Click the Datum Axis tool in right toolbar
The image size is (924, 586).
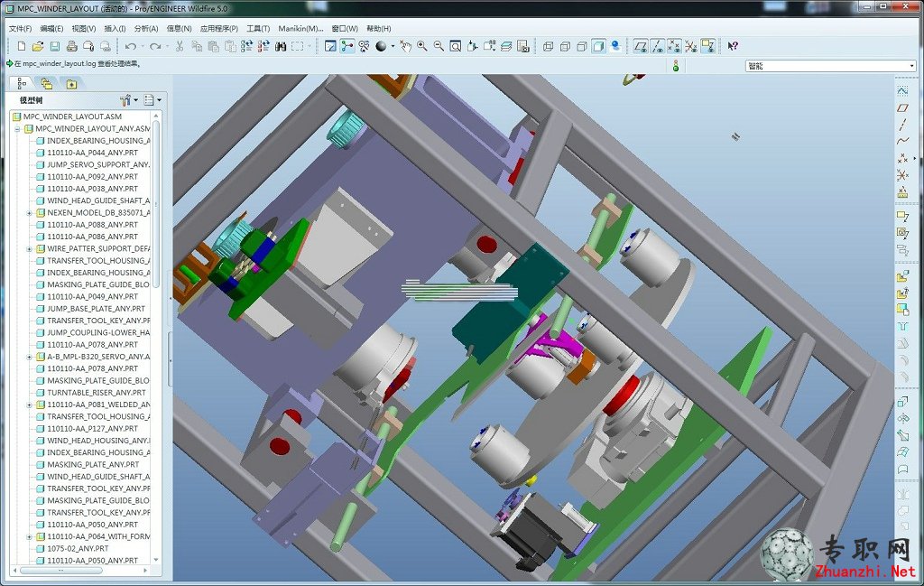902,125
